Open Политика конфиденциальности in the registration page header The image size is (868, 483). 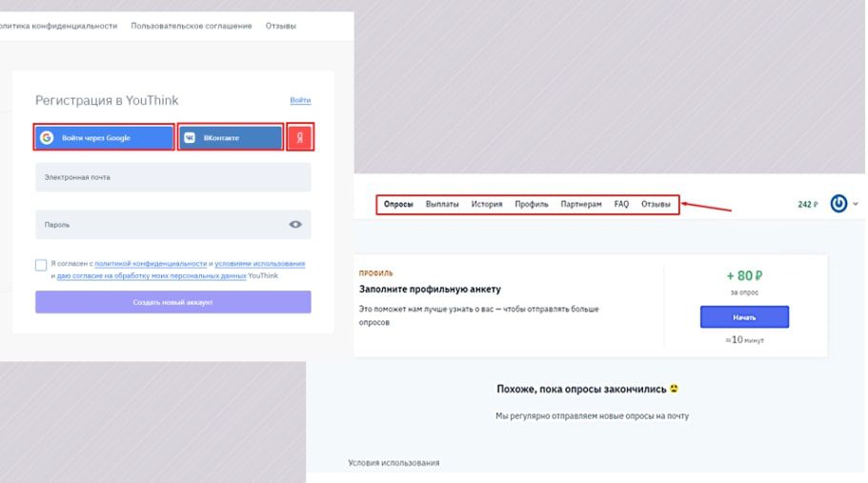(x=59, y=26)
